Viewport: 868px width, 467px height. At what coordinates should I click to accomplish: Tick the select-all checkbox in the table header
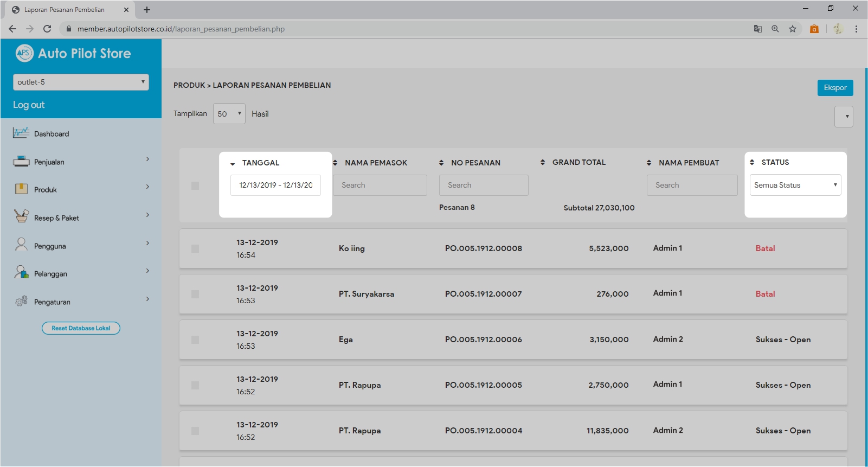tap(195, 185)
